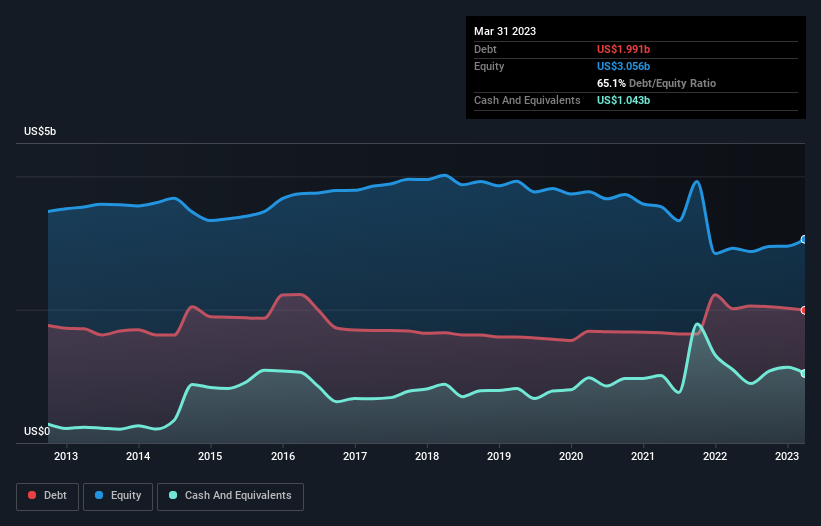The height and width of the screenshot is (526, 821).
Task: Toggle the Equity legend button
Action: point(118,496)
